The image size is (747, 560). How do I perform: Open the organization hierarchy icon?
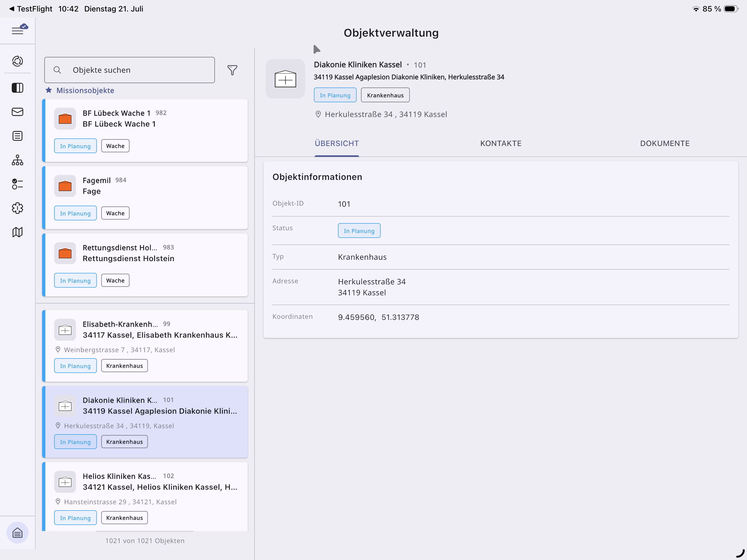pyautogui.click(x=17, y=160)
